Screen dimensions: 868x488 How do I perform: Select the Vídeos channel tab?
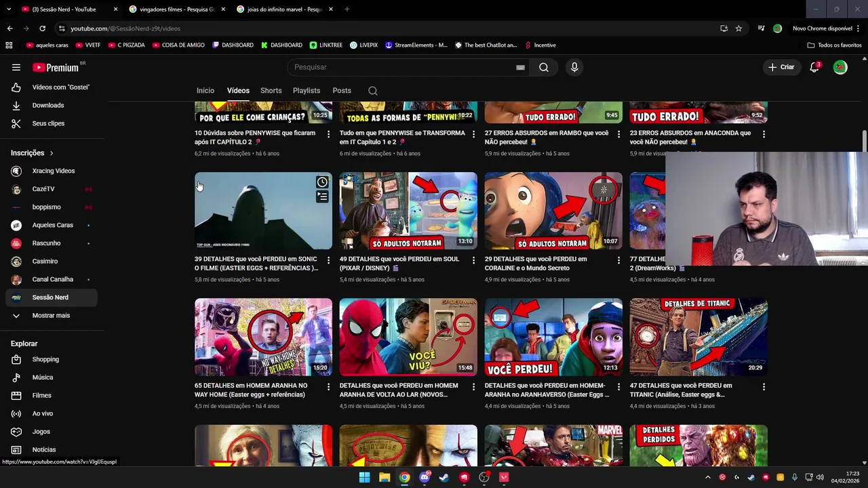click(x=238, y=91)
